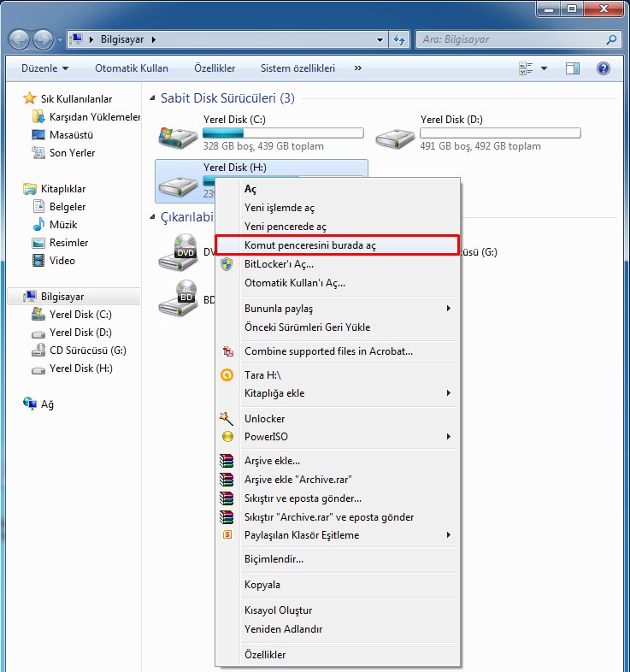Click the Otomatik Kullan toolbar button

tap(132, 68)
